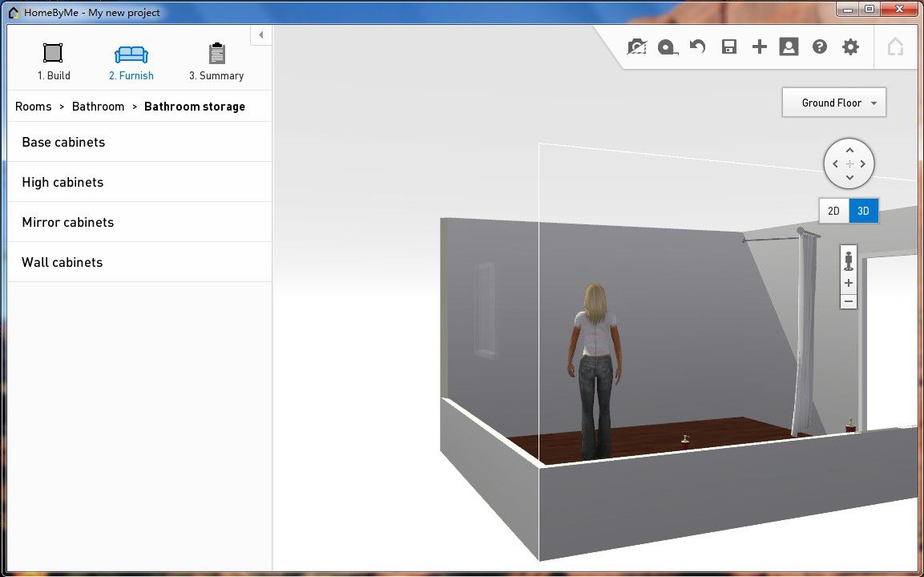924x577 pixels.
Task: Open the Mirror cabinets category
Action: 68,222
